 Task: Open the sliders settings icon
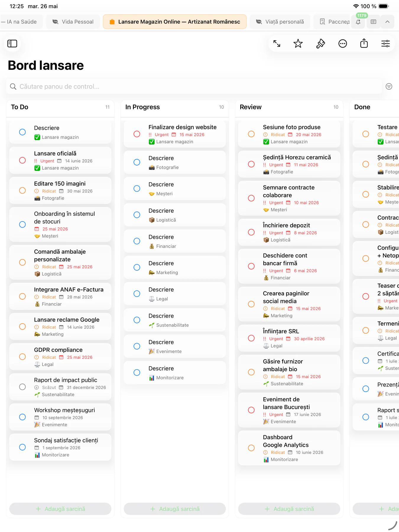[385, 43]
